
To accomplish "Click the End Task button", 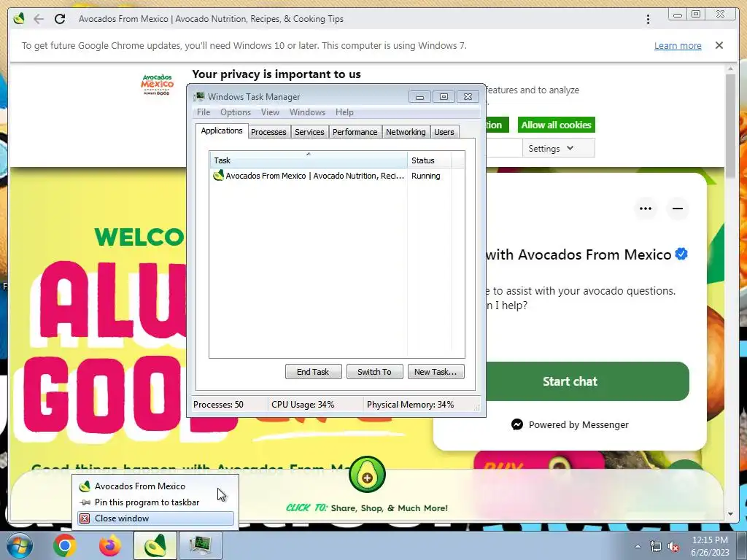I will tap(313, 372).
